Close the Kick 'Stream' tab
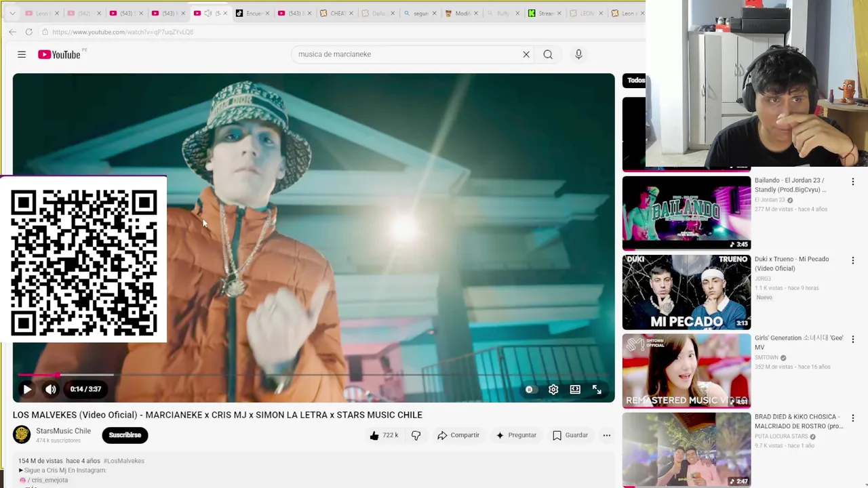 coord(559,14)
